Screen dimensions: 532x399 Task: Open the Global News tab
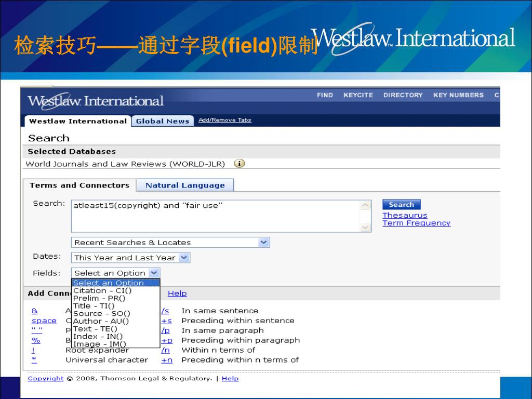(x=163, y=121)
